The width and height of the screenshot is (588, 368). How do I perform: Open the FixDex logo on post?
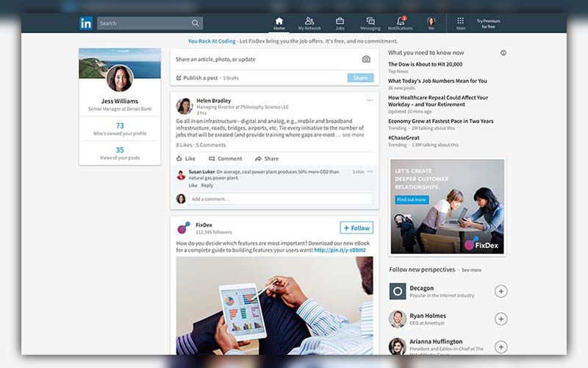[184, 227]
